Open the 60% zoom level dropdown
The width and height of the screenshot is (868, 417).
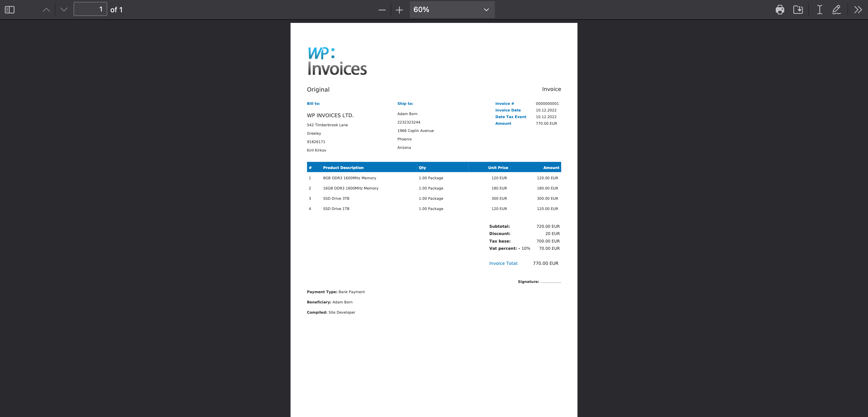451,10
